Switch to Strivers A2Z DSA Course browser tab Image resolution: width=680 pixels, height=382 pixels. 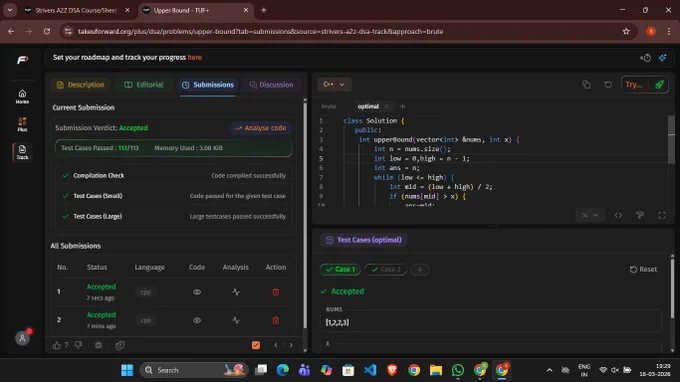[77, 10]
